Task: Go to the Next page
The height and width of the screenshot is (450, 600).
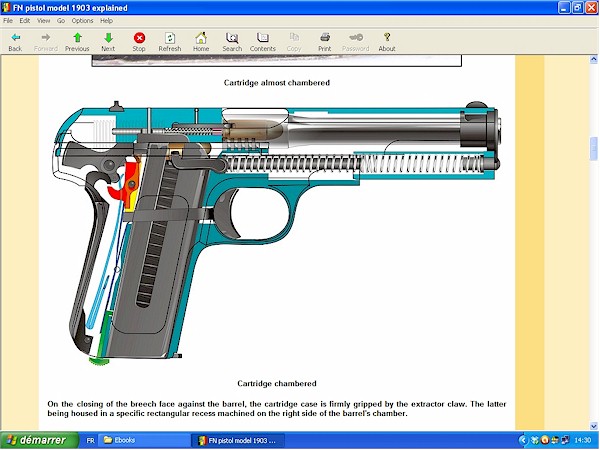Action: point(108,42)
